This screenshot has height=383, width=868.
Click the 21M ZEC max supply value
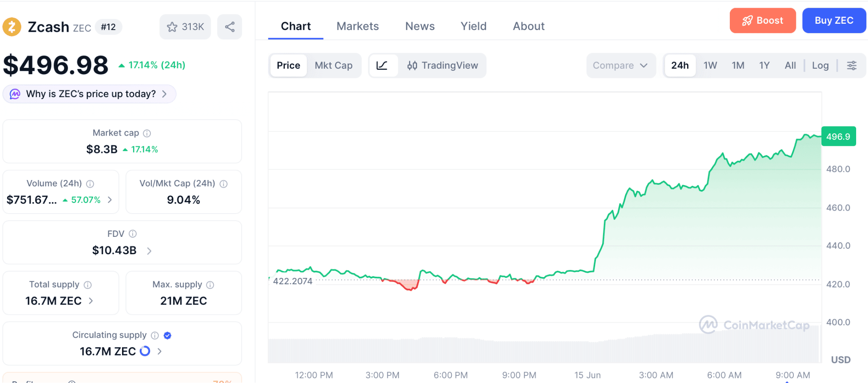tap(184, 301)
